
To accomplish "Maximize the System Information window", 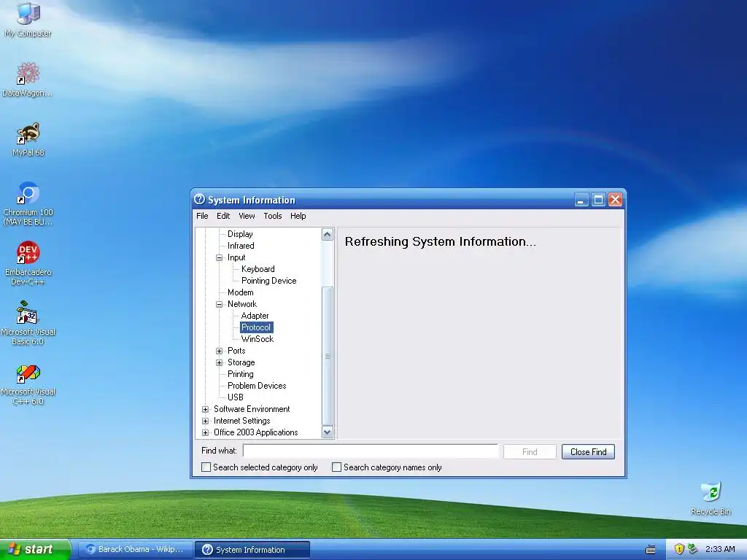I will tap(598, 200).
